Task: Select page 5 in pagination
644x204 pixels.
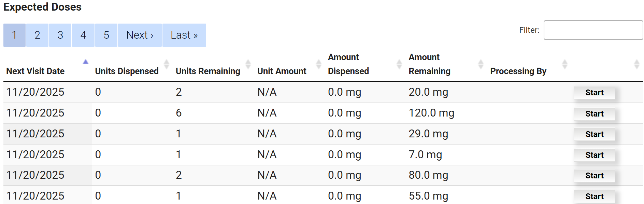Action: (x=106, y=35)
